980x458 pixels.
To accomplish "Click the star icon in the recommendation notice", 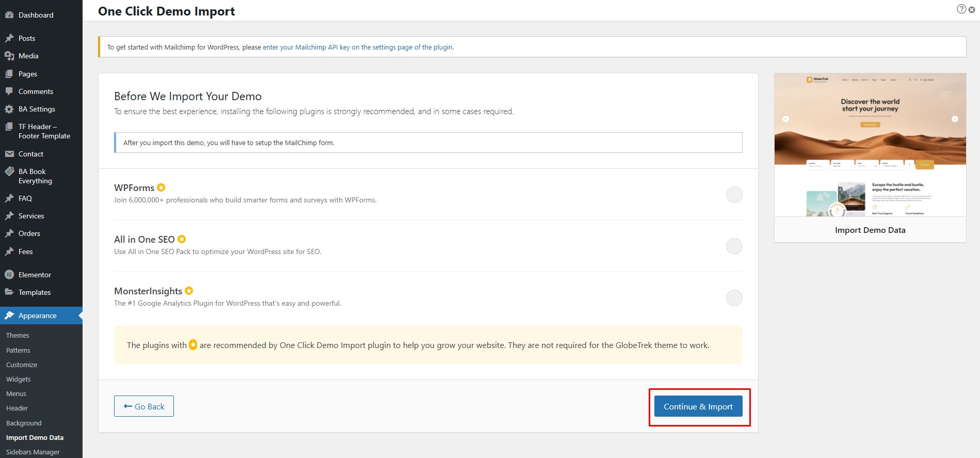I will (x=193, y=344).
